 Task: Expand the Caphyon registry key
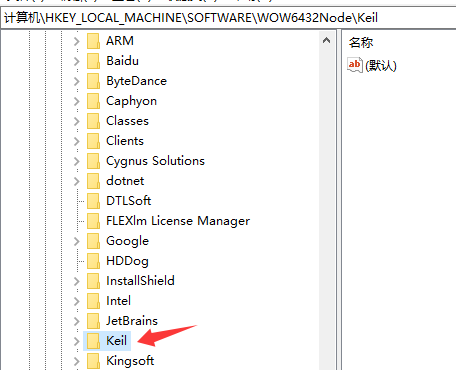(77, 101)
